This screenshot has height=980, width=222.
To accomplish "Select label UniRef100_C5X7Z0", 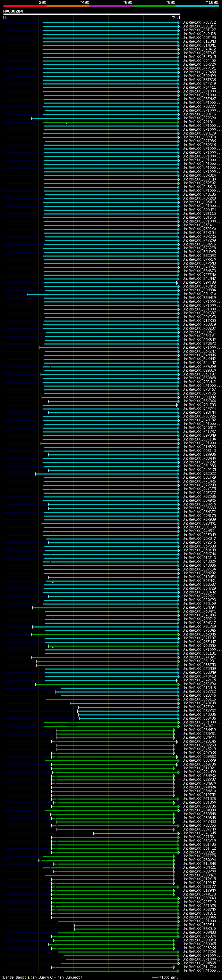I will click(199, 64).
